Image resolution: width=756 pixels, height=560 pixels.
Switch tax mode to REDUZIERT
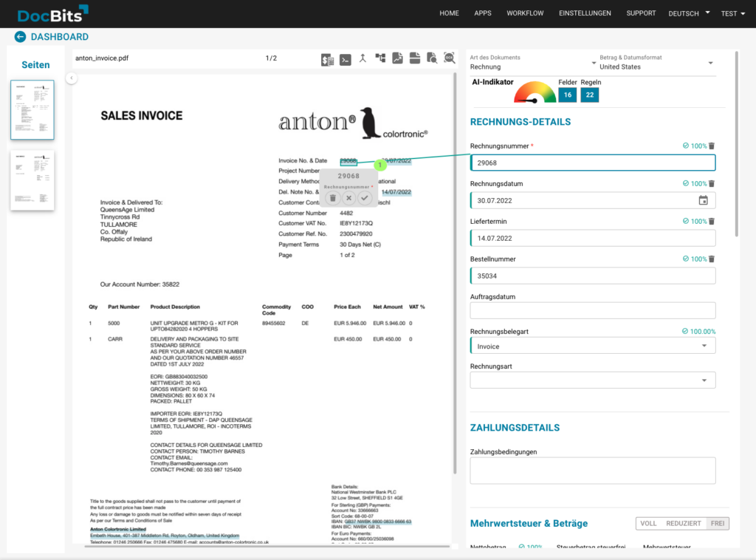tap(683, 523)
